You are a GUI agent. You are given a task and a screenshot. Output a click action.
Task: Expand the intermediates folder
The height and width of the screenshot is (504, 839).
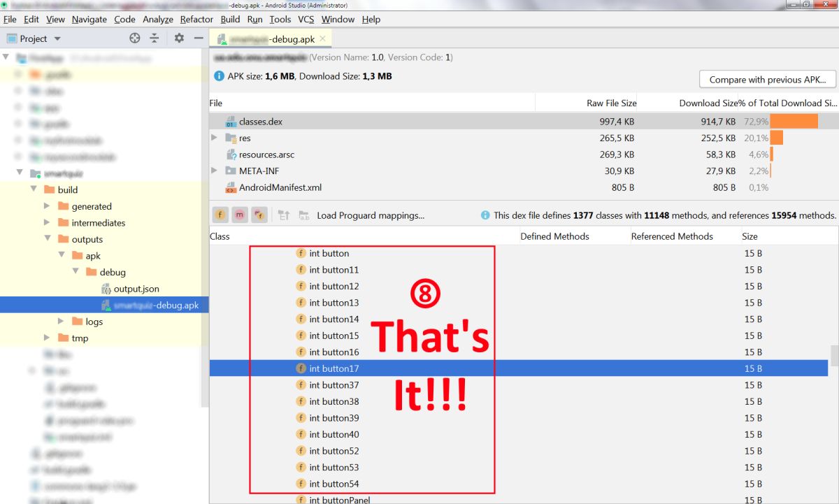(47, 223)
